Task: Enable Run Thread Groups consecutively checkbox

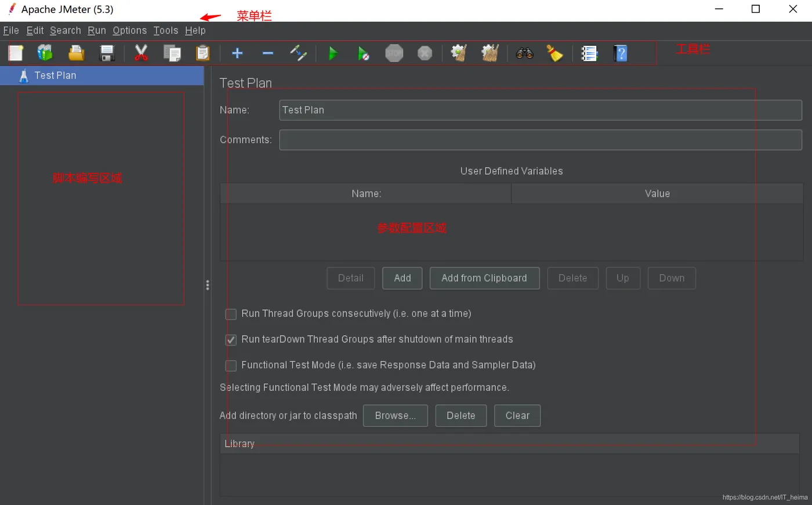Action: 231,314
